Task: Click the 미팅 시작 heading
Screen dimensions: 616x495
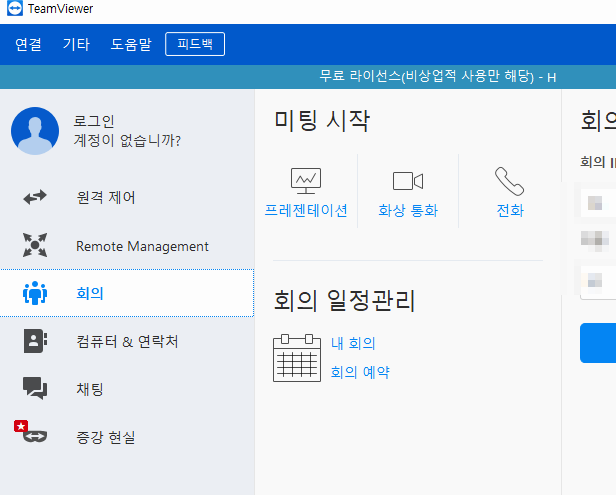Action: pyautogui.click(x=322, y=120)
